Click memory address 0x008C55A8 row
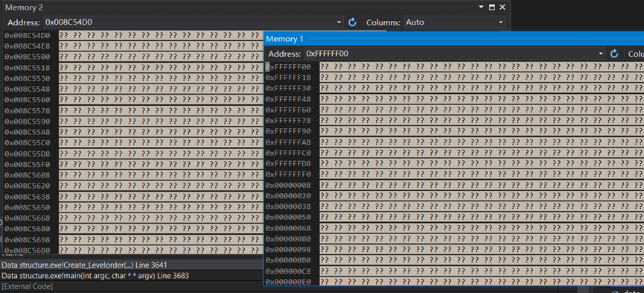644x293 pixels. pyautogui.click(x=27, y=132)
